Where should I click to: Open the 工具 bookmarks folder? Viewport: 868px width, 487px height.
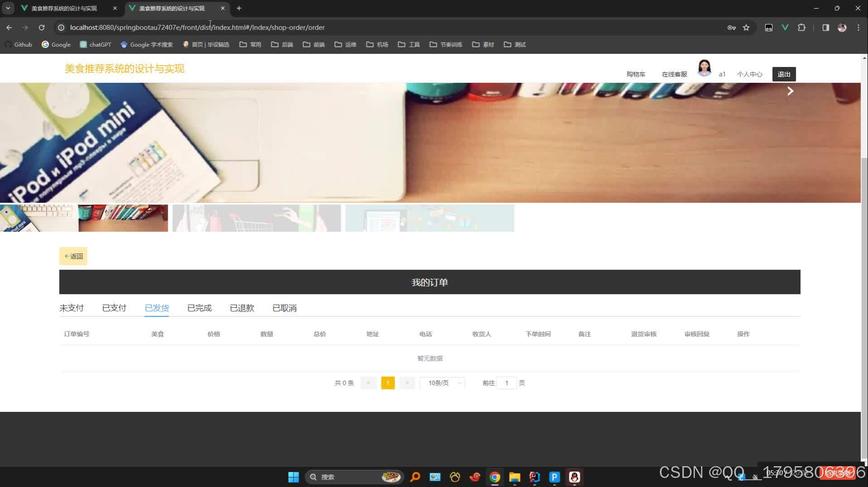pos(409,44)
